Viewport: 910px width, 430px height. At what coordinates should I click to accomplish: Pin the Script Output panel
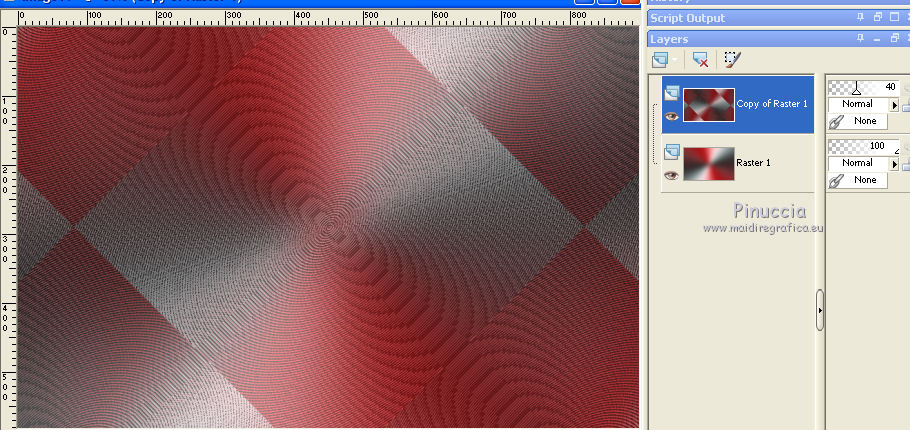click(x=860, y=17)
